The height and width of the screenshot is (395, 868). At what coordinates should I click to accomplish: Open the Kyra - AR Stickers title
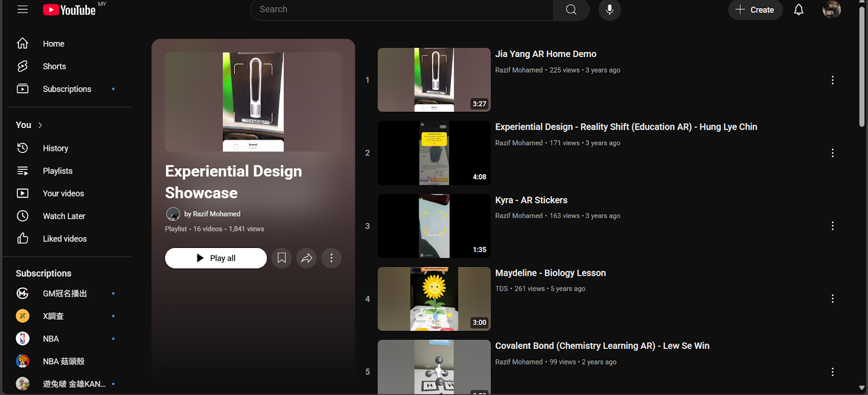click(531, 200)
